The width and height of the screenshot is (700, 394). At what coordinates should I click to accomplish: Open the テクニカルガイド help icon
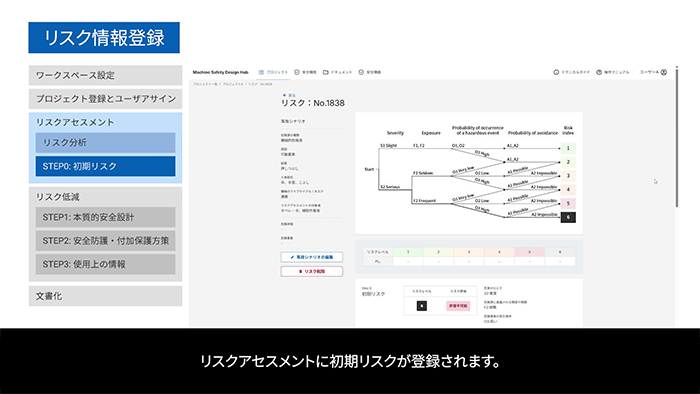point(556,72)
